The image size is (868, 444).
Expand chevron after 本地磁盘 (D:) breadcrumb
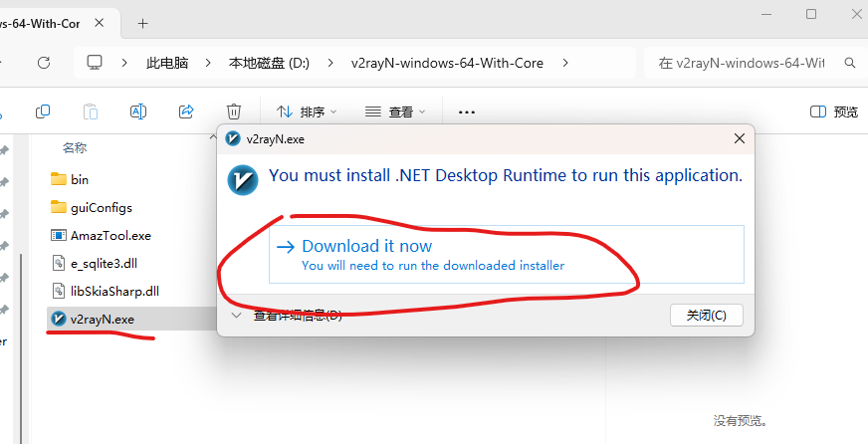[330, 63]
